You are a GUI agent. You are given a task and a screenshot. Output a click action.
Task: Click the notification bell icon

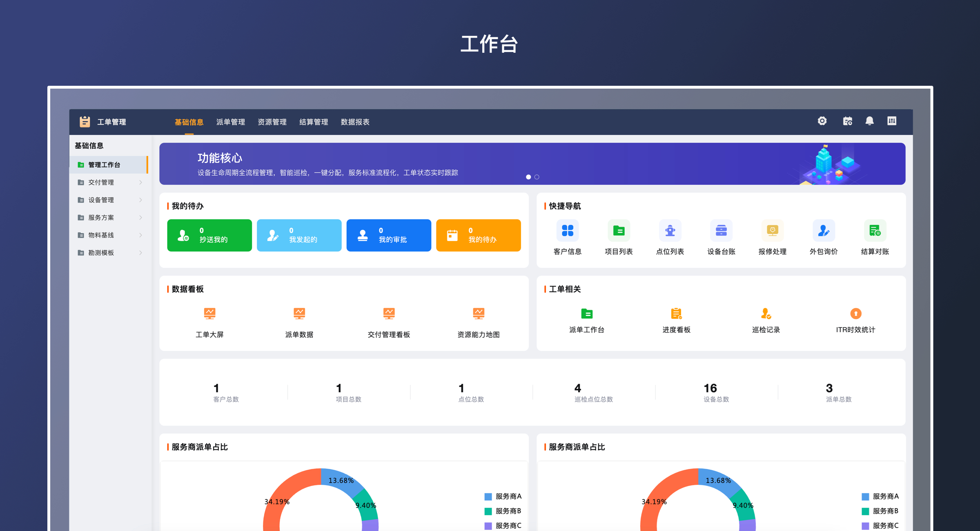tap(869, 121)
